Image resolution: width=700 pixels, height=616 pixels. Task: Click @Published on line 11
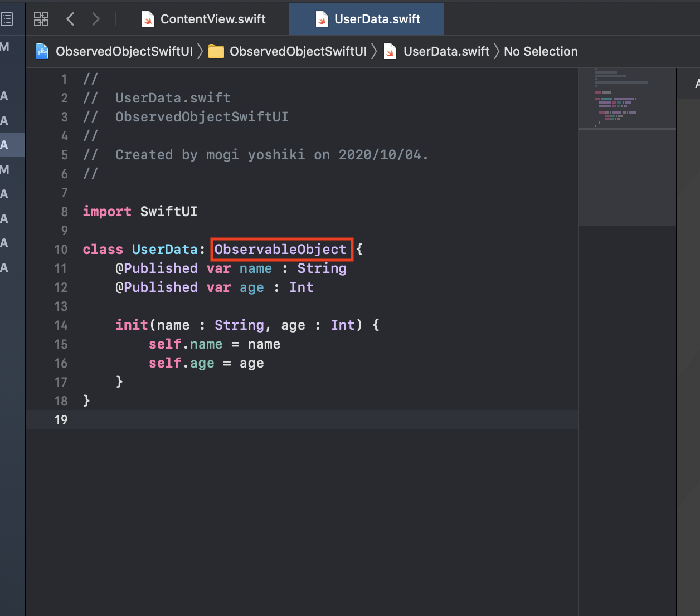(x=157, y=268)
